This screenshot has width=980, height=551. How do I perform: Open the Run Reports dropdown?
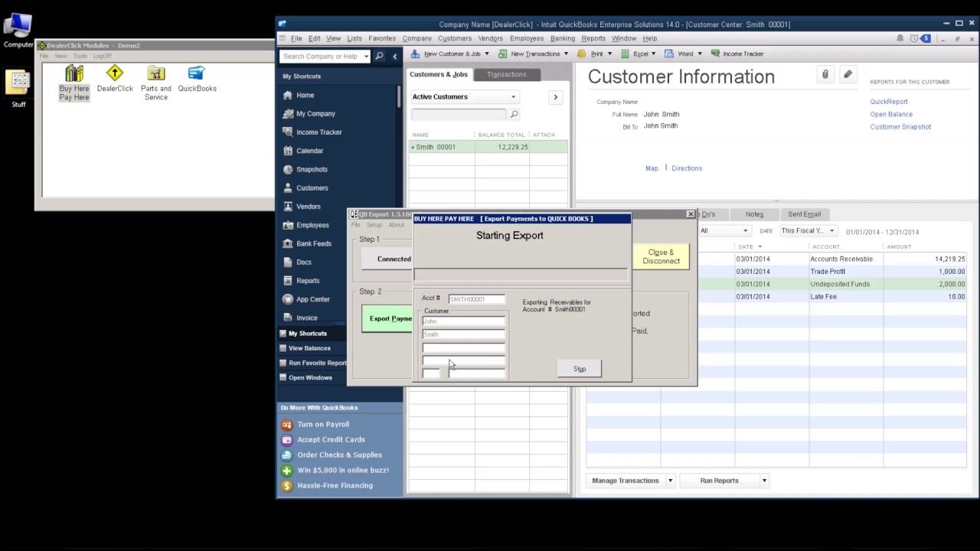click(763, 481)
